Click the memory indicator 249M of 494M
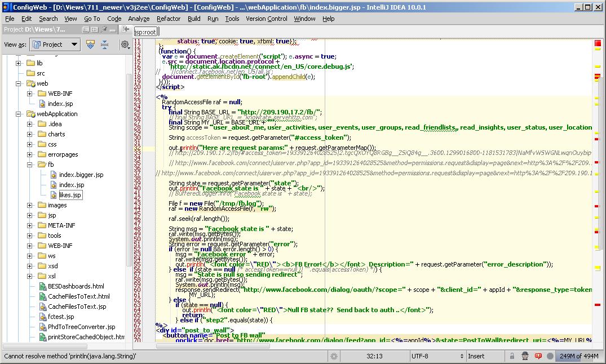The image size is (606, 364). click(578, 356)
